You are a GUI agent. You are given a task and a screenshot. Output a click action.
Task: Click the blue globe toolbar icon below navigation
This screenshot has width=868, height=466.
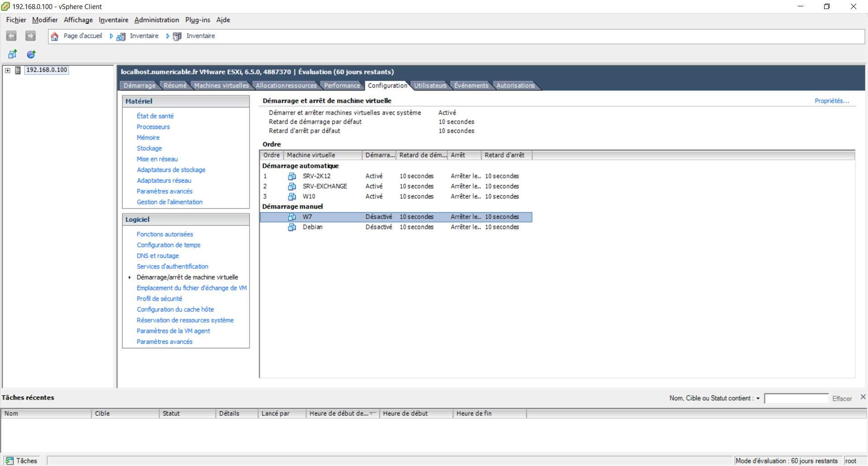coord(31,54)
